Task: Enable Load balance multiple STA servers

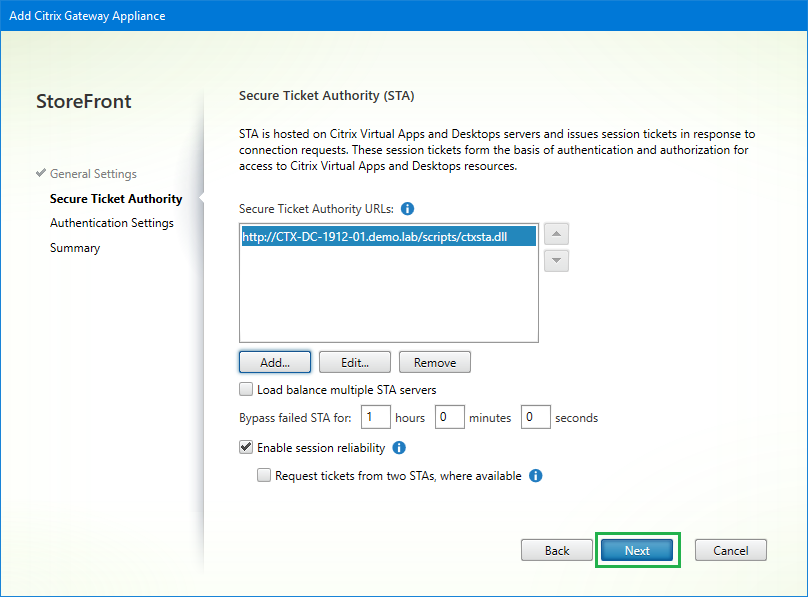Action: click(x=247, y=390)
